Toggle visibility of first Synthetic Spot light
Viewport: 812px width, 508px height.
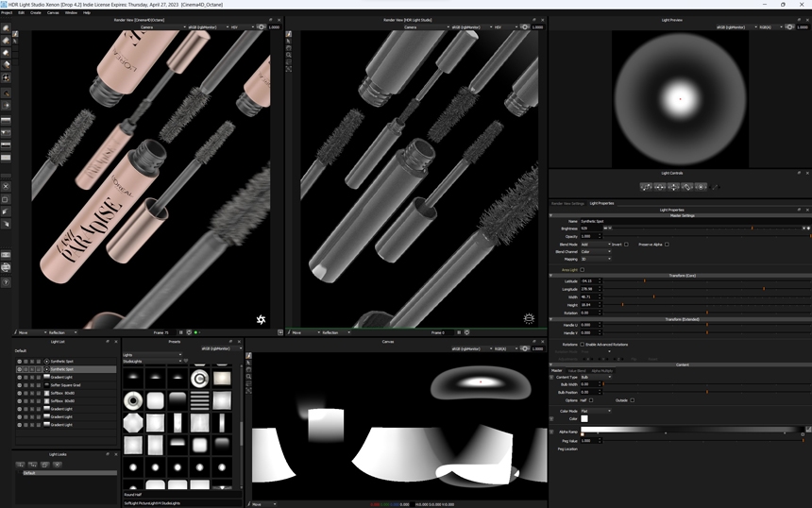coord(19,362)
